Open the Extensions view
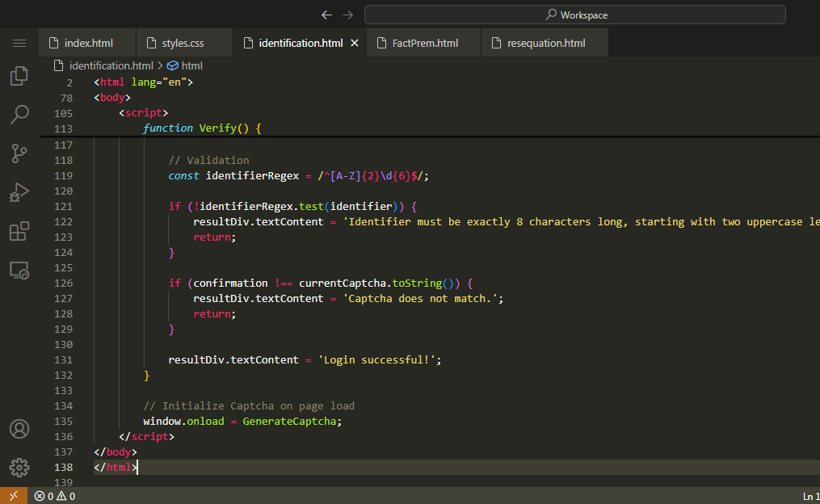This screenshot has height=504, width=820. coord(19,231)
